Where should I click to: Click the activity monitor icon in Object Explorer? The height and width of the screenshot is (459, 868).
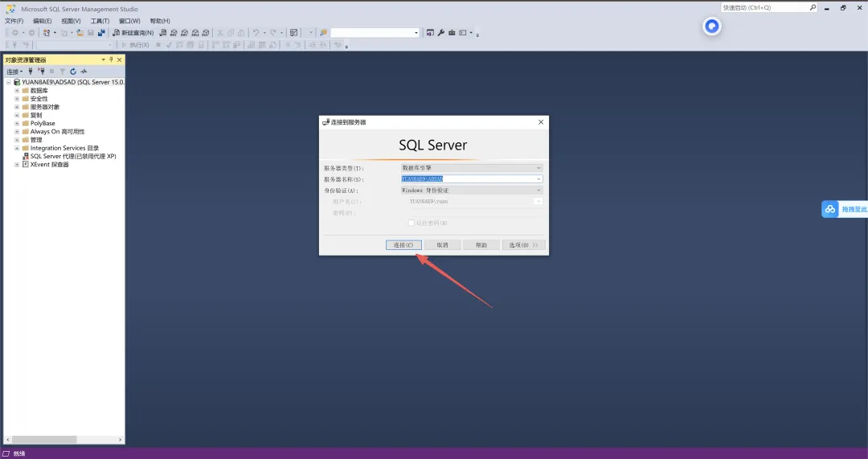[84, 72]
